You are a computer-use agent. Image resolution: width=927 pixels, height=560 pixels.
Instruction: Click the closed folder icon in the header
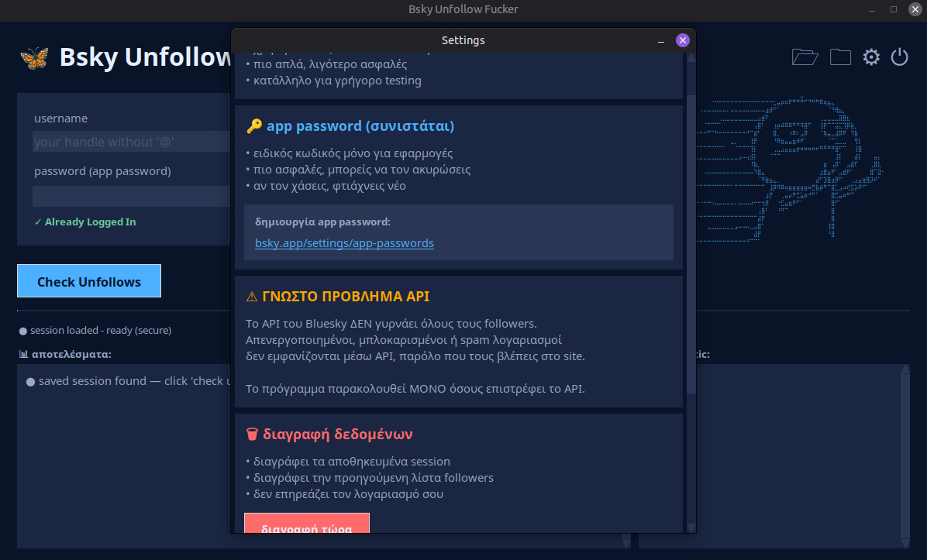(x=840, y=57)
